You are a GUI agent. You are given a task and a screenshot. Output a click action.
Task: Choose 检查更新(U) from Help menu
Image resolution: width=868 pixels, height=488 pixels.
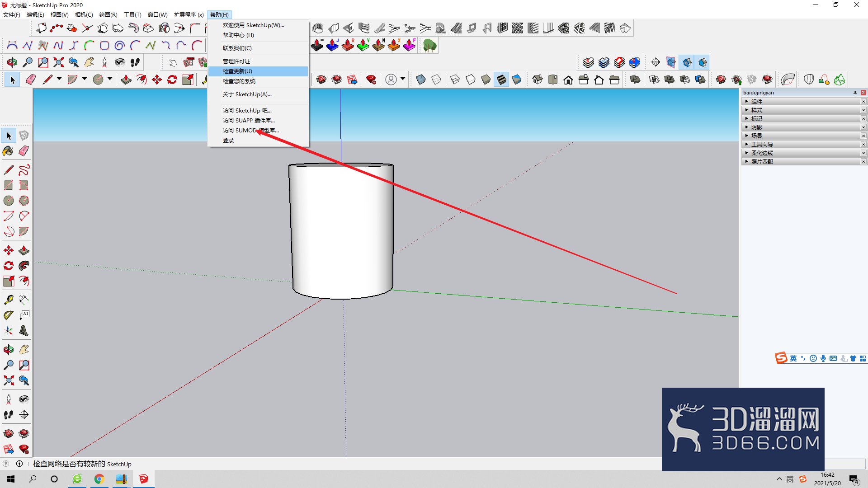258,71
